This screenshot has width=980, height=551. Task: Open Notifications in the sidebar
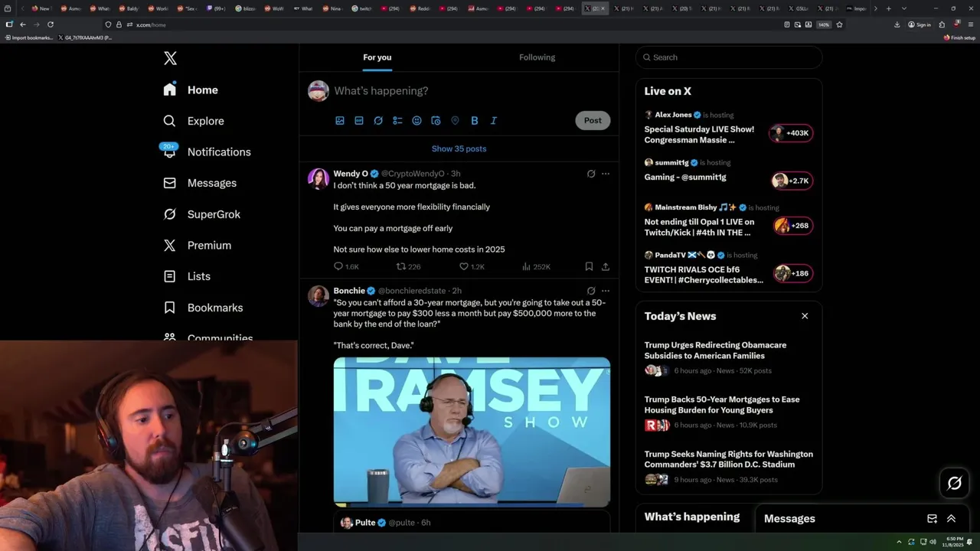tap(207, 152)
